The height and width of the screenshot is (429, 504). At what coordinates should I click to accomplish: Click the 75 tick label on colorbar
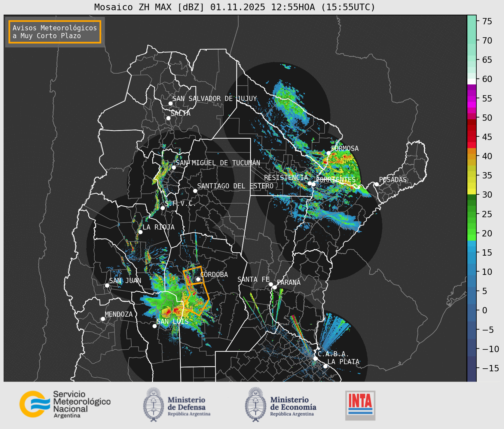(487, 21)
